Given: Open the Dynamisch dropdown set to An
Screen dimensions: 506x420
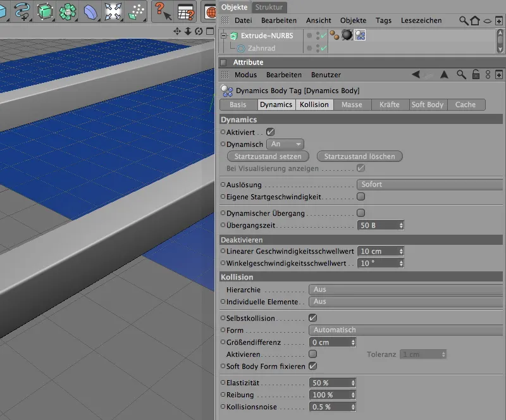Looking at the screenshot, I should 285,144.
